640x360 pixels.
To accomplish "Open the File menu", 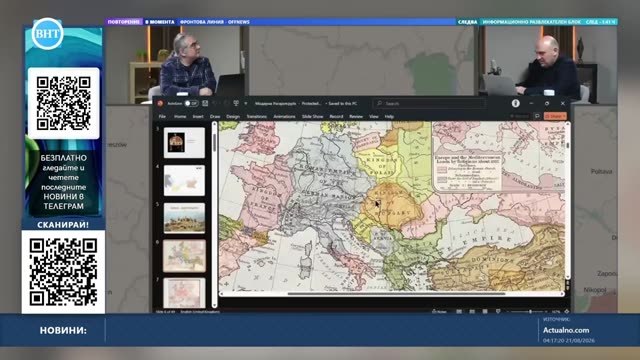I will click(x=162, y=117).
